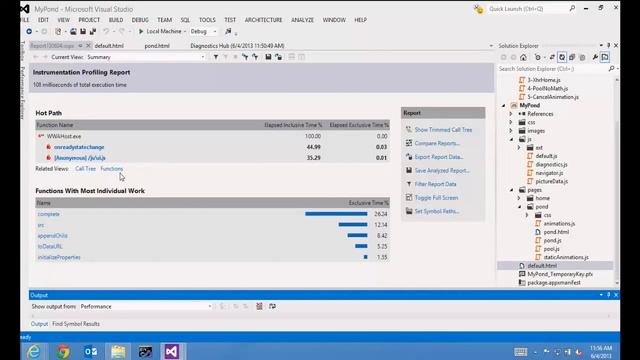Click the initializeProperties function link
The height and width of the screenshot is (360, 640).
pyautogui.click(x=59, y=257)
